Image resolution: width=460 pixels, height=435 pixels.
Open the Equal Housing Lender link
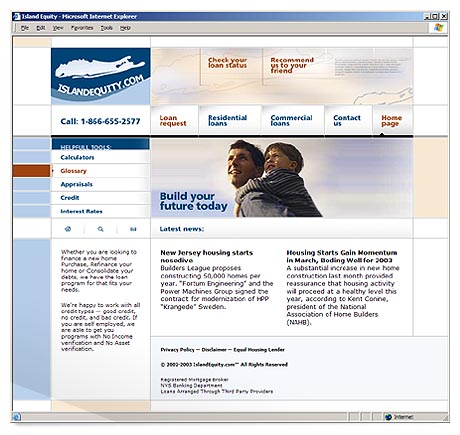pos(259,350)
